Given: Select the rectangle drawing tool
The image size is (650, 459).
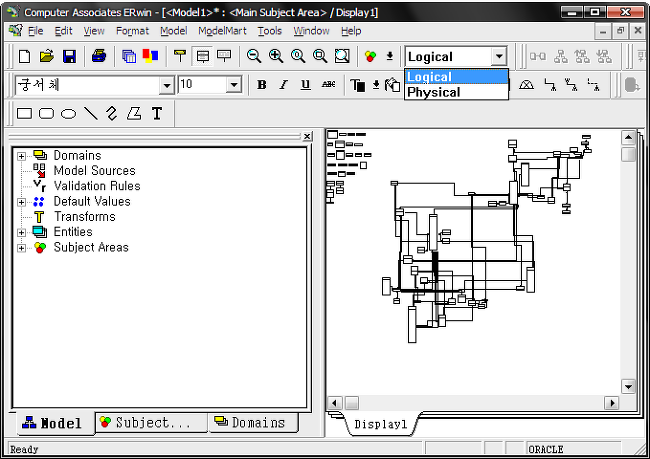Looking at the screenshot, I should 24,113.
